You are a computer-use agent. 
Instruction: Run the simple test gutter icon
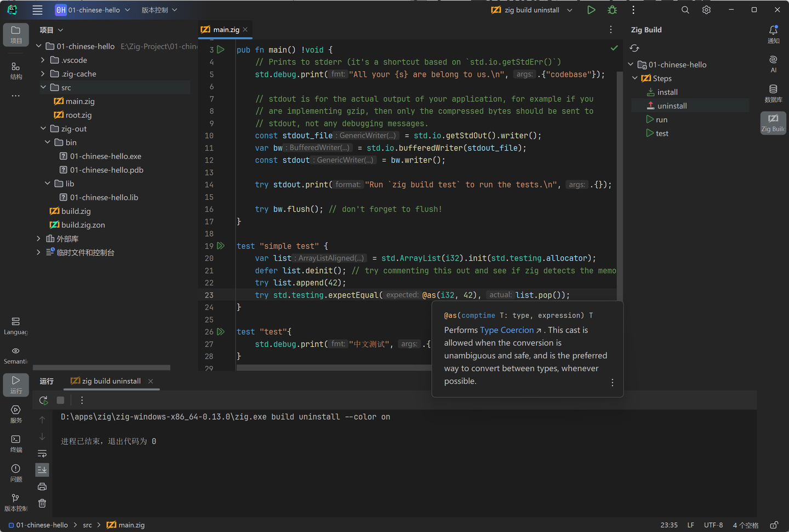221,246
